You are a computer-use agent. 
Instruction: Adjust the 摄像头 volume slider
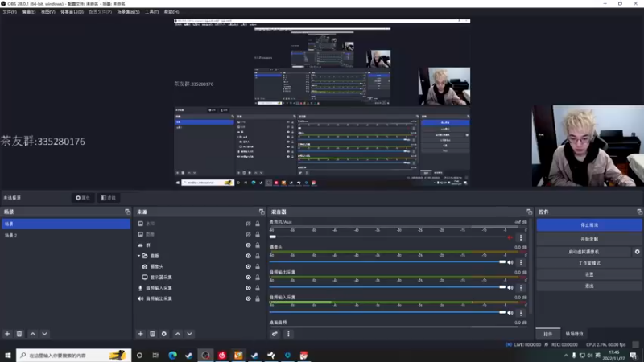click(387, 262)
